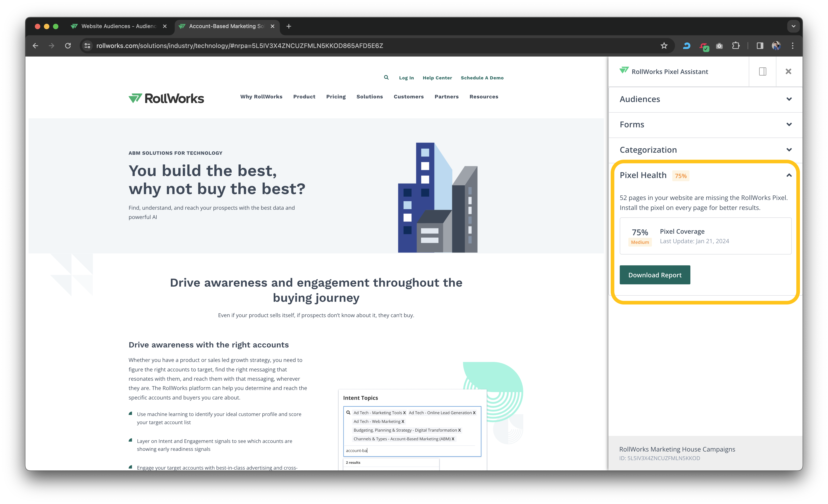Viewport: 828px width, 504px height.
Task: Reload the current page
Action: [68, 46]
